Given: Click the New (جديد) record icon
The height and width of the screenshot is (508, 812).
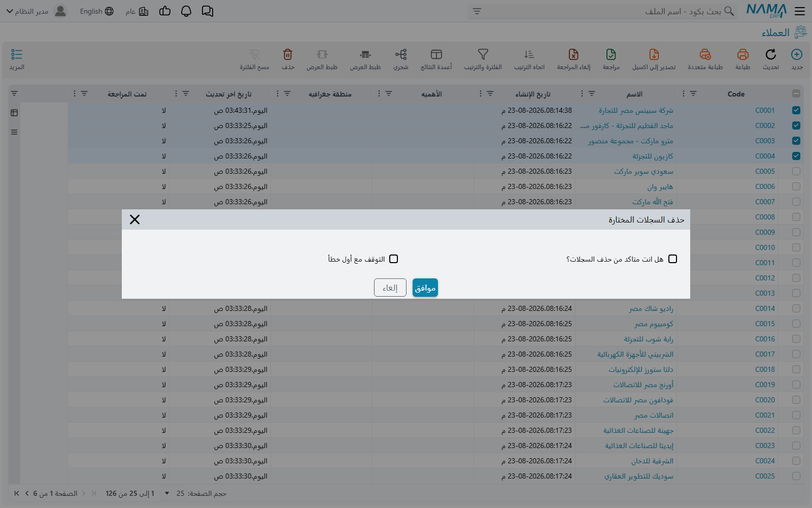Looking at the screenshot, I should tap(797, 54).
